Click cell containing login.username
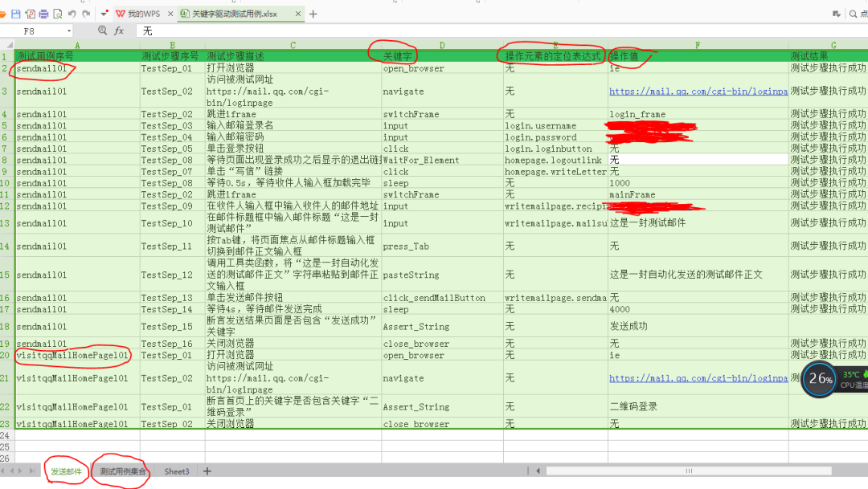The height and width of the screenshot is (489, 868). pyautogui.click(x=556, y=126)
